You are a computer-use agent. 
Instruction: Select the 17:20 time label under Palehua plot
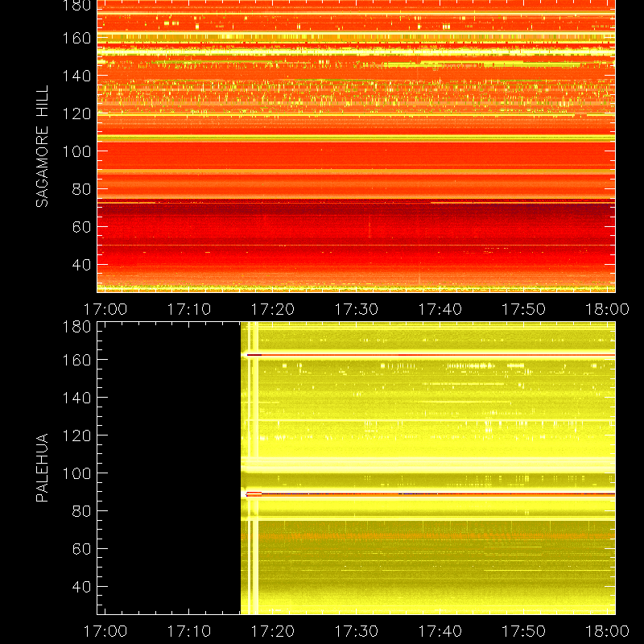(273, 631)
